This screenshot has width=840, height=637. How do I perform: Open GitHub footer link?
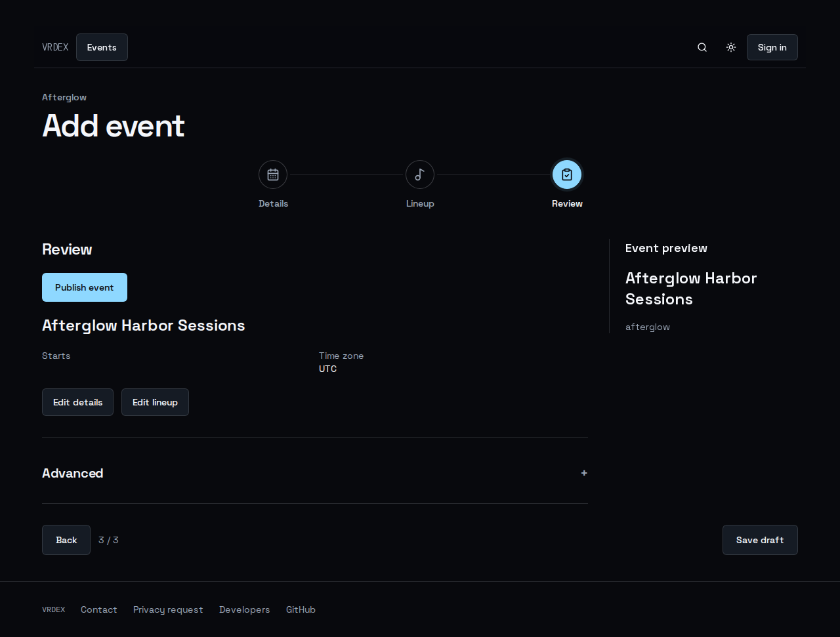tap(301, 609)
